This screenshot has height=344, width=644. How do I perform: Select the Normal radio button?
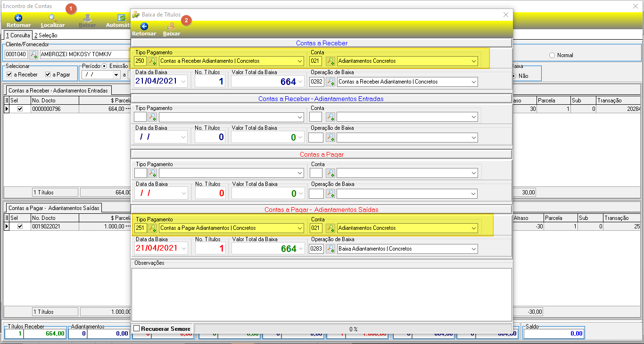(552, 55)
